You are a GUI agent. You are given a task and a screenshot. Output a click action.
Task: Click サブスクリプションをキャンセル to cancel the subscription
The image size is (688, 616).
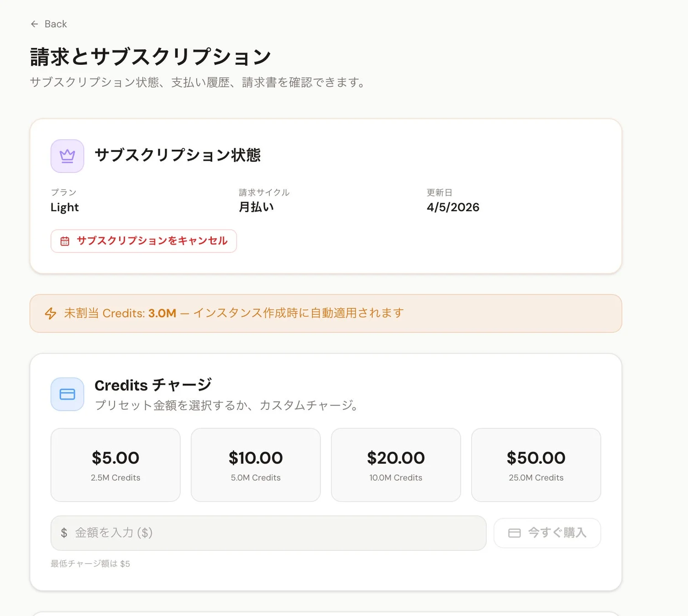(143, 241)
